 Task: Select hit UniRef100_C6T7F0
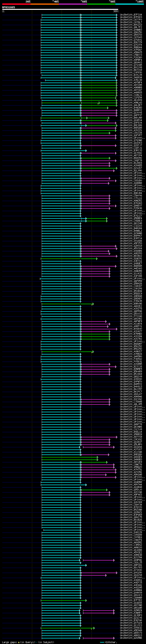tap(131, 20)
